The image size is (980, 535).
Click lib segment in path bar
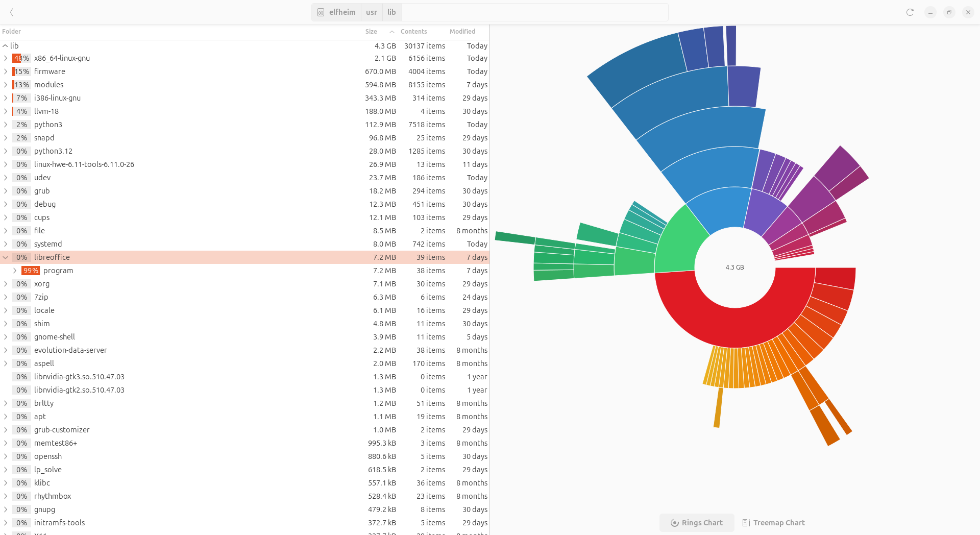coord(391,12)
